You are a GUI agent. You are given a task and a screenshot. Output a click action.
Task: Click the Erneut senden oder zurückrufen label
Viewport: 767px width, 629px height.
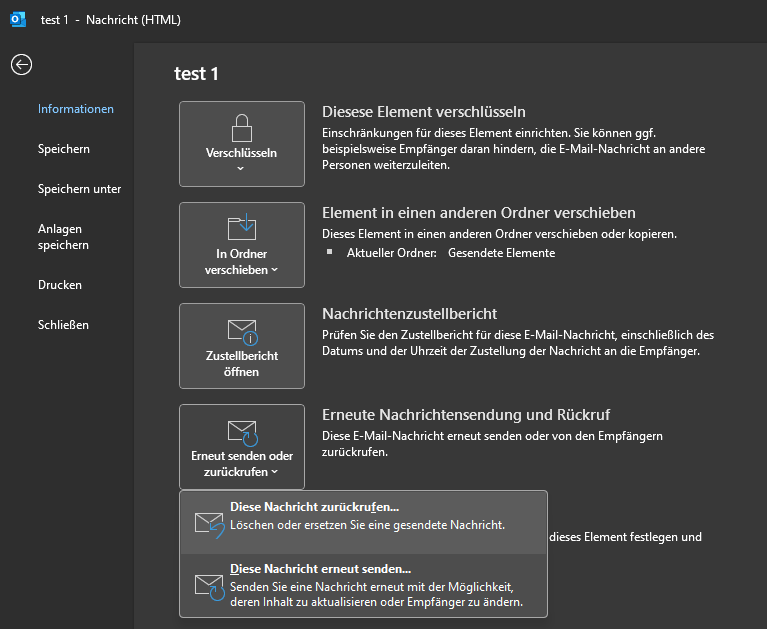point(242,464)
